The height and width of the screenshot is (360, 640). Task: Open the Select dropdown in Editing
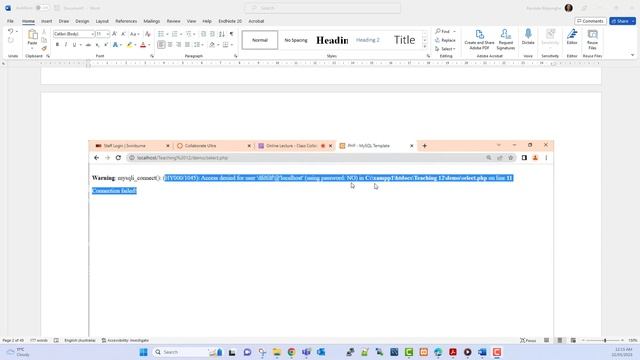445,49
